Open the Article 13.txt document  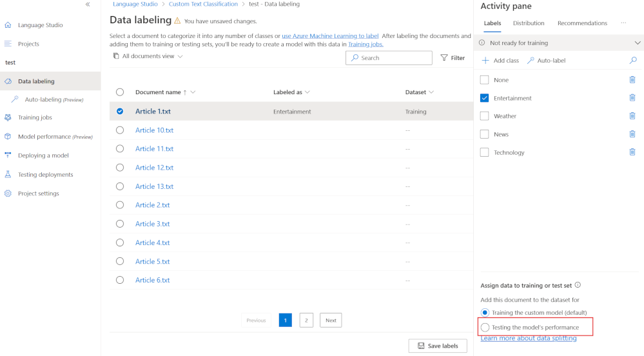155,186
